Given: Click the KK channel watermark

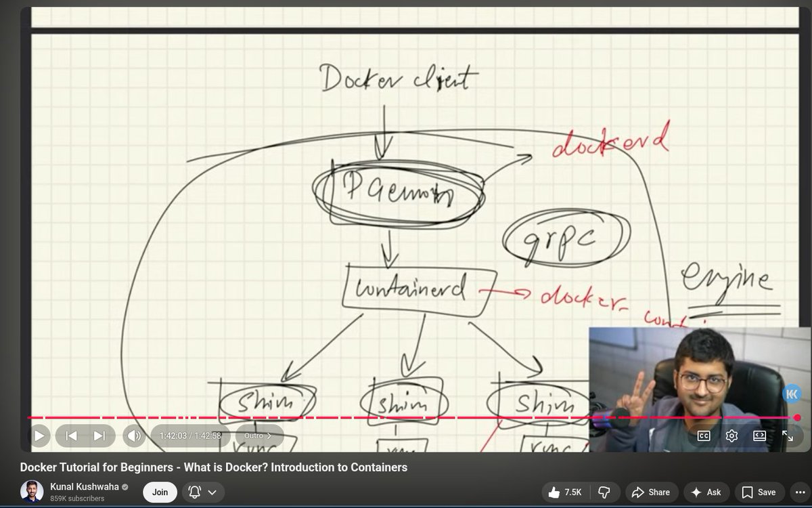Looking at the screenshot, I should [x=792, y=394].
